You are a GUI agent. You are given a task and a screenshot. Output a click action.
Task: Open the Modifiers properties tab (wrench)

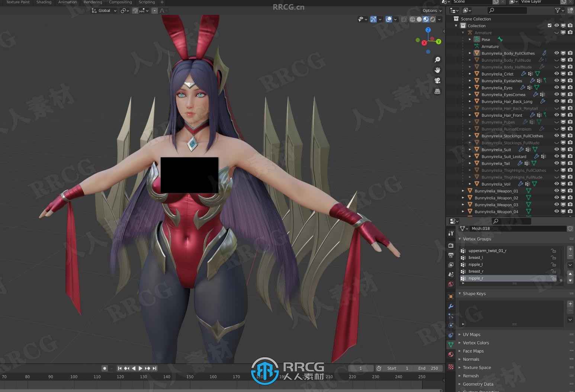451,306
